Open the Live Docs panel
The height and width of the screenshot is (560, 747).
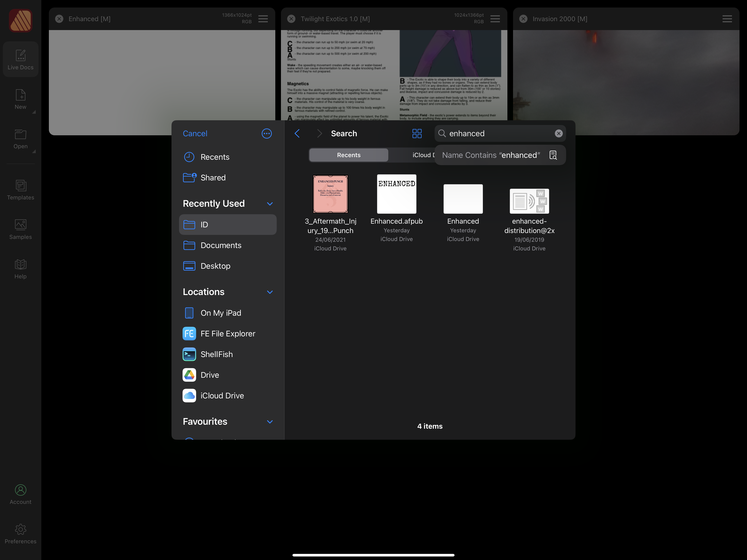pos(20,59)
